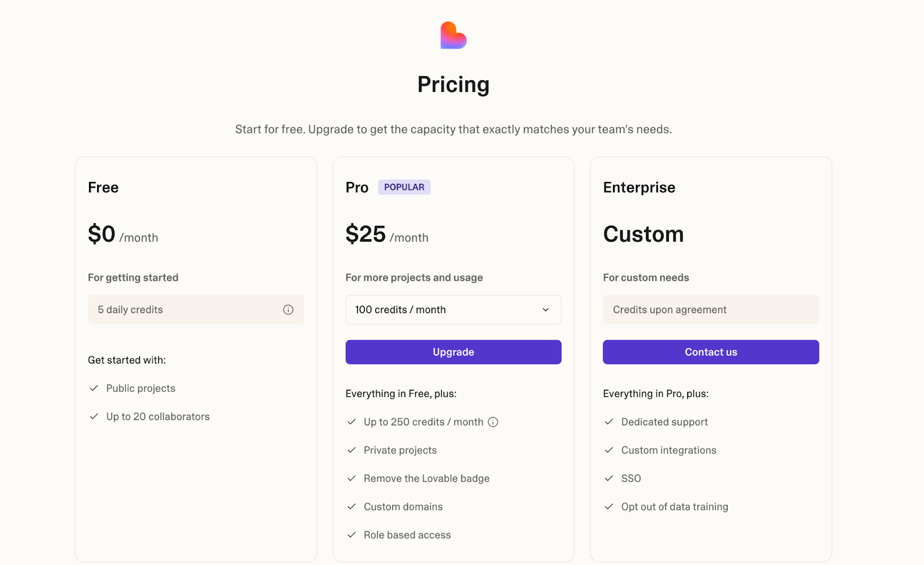
Task: Click the checkmark icon beside Public projects
Action: [94, 388]
